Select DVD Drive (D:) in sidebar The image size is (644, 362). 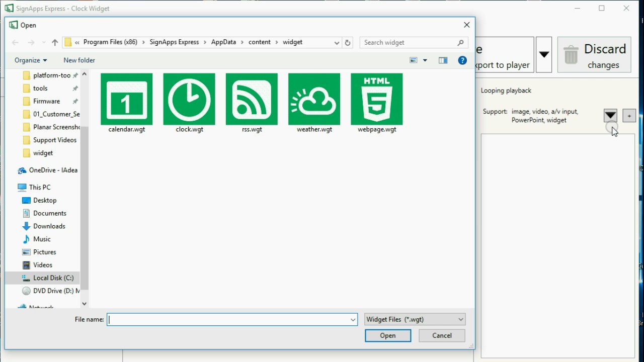coord(50,291)
